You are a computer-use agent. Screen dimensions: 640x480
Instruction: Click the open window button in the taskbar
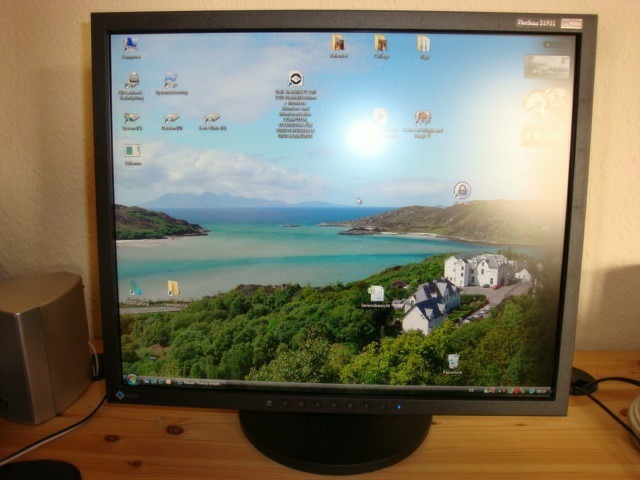(x=198, y=382)
